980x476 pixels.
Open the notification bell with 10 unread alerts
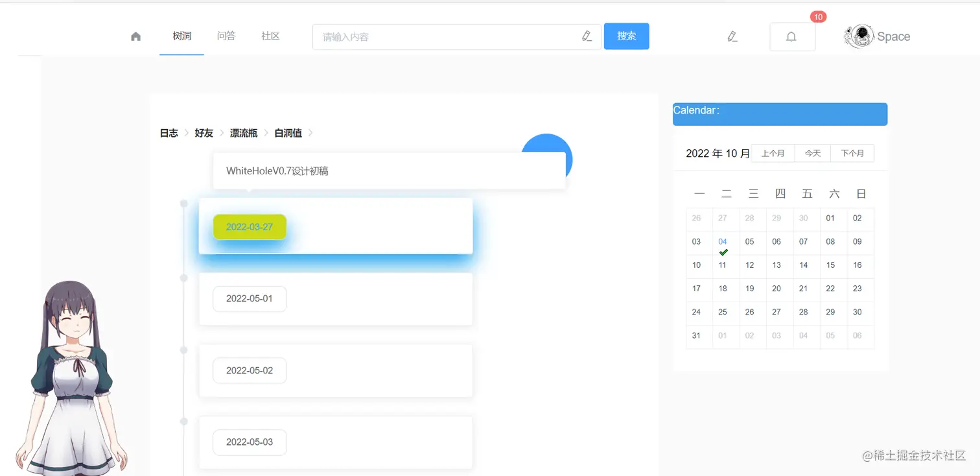[x=791, y=37]
